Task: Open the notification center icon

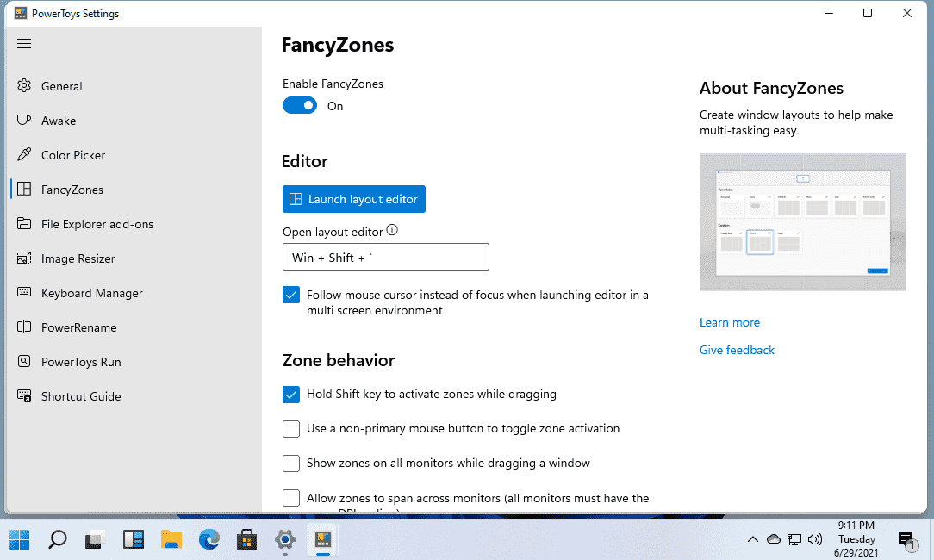Action: coord(906,540)
